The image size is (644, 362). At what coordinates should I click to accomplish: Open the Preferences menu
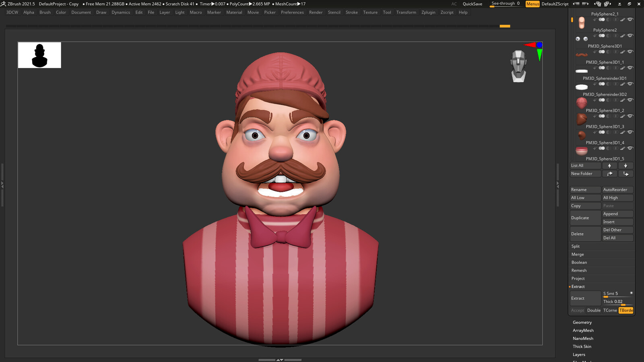(292, 12)
